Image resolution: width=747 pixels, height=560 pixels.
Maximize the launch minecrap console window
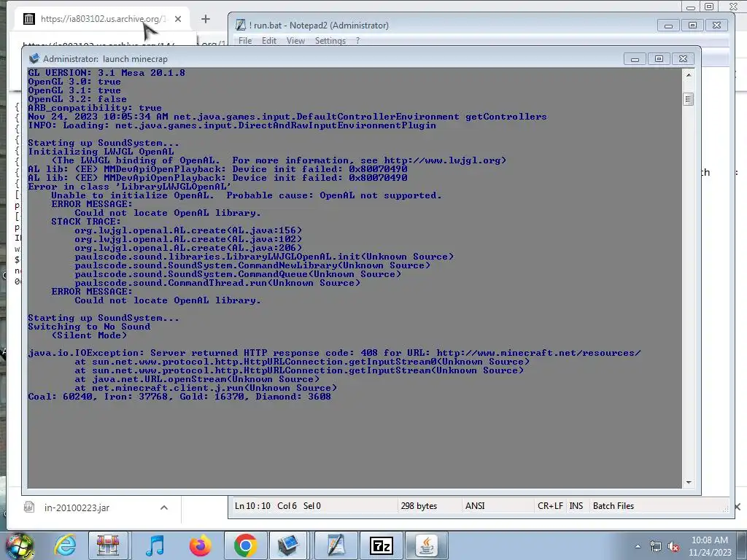coord(659,59)
